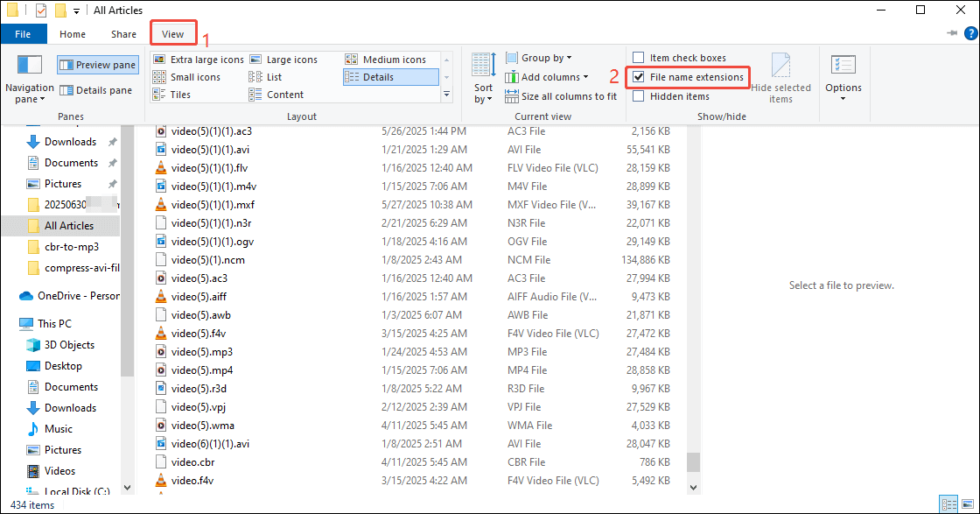Screen dimensions: 980x514
Task: Select OneDrive - Personal in navigation
Action: 69,296
